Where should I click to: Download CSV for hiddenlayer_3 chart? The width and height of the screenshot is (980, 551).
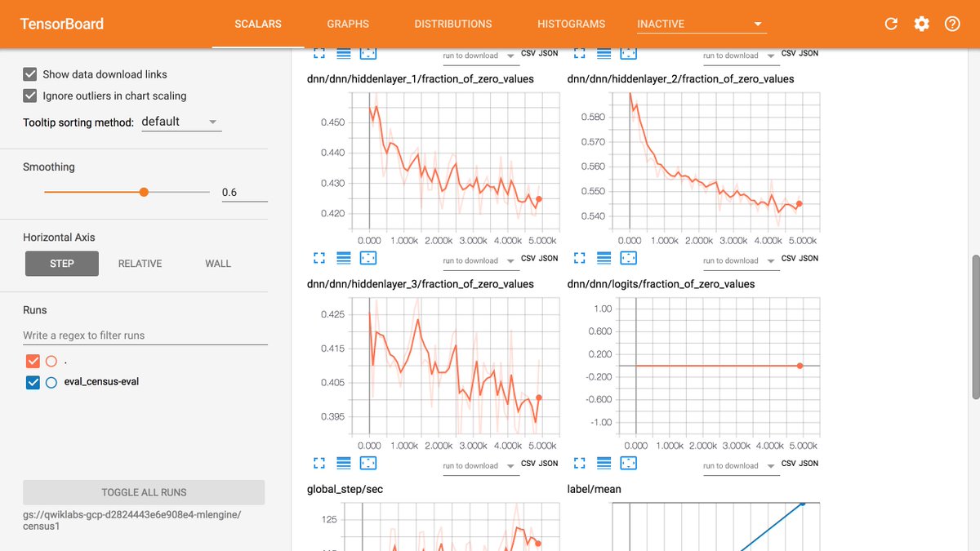point(529,463)
